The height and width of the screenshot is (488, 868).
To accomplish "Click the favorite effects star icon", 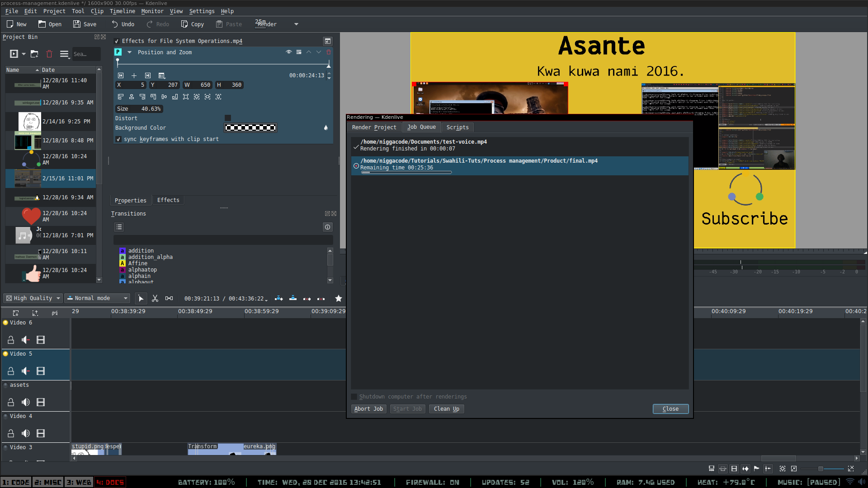I will pyautogui.click(x=338, y=298).
